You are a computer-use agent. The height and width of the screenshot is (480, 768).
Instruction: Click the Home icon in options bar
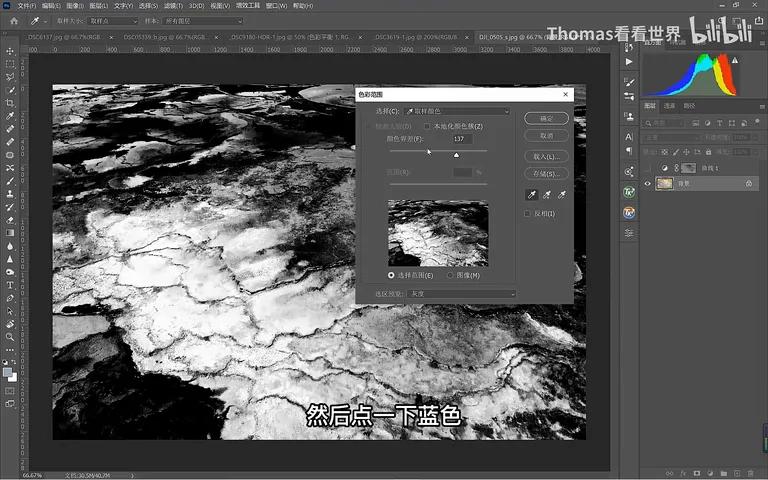point(14,21)
